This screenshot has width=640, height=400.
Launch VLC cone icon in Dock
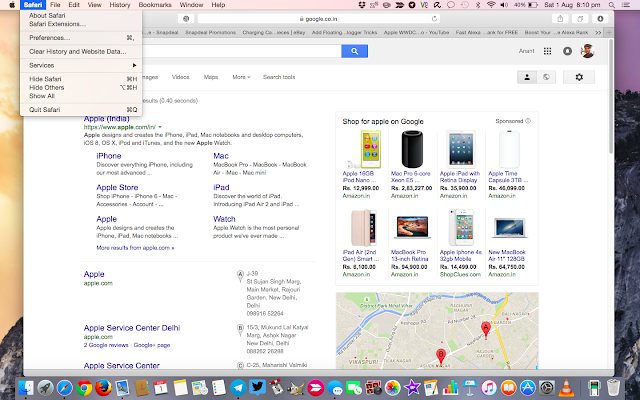(566, 388)
